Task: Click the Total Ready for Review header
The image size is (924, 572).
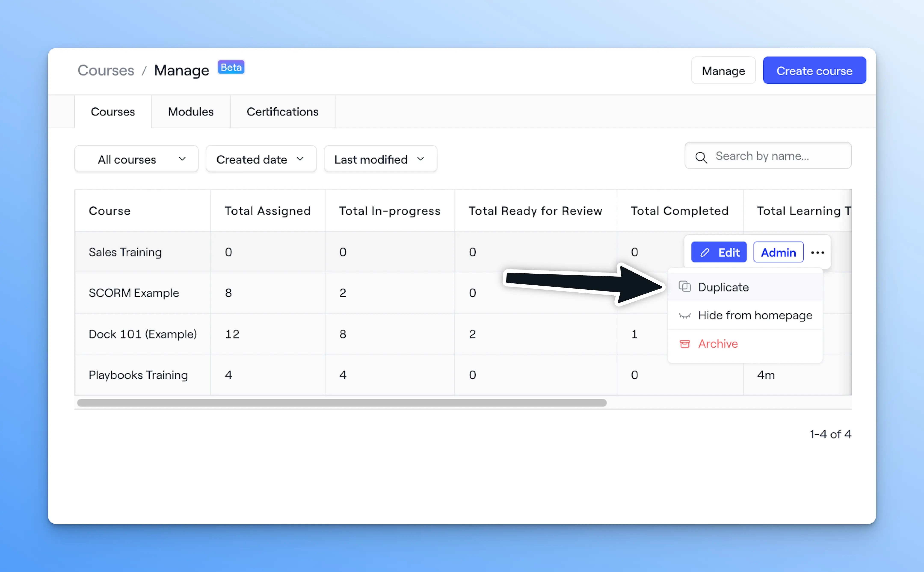Action: tap(535, 211)
